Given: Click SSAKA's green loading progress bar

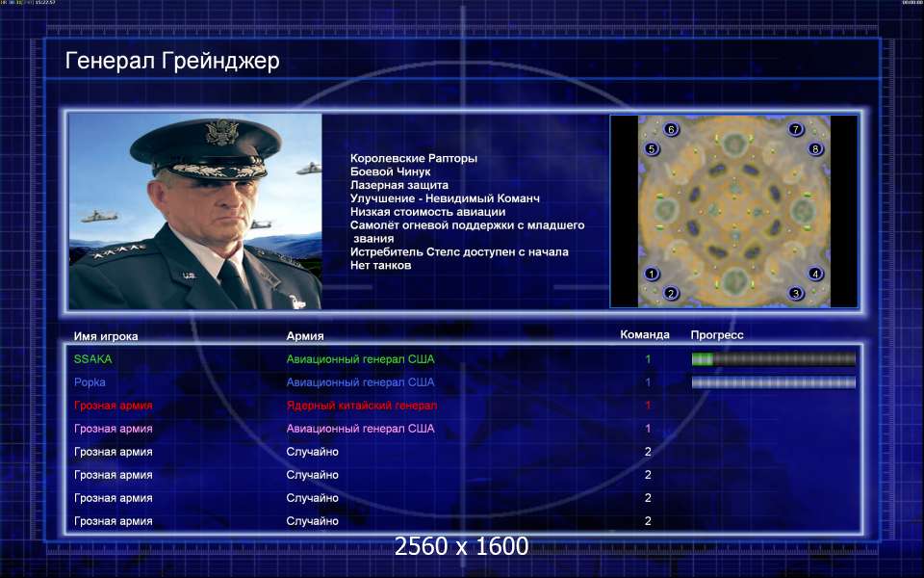Looking at the screenshot, I should tap(773, 359).
